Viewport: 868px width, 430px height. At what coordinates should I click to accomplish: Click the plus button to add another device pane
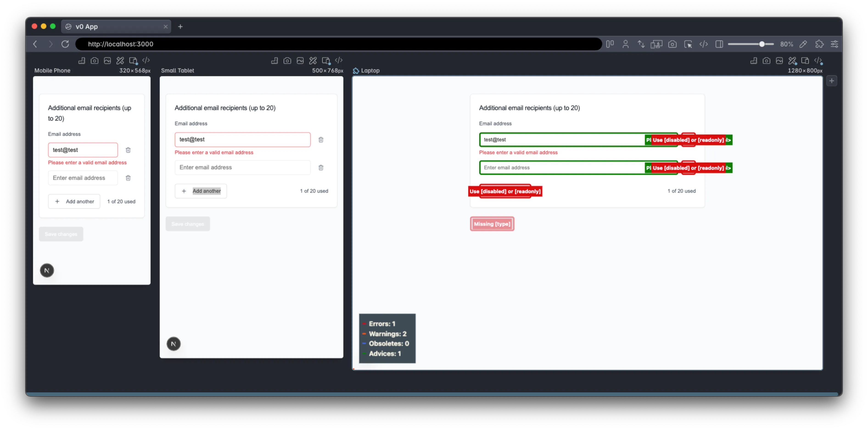tap(832, 81)
